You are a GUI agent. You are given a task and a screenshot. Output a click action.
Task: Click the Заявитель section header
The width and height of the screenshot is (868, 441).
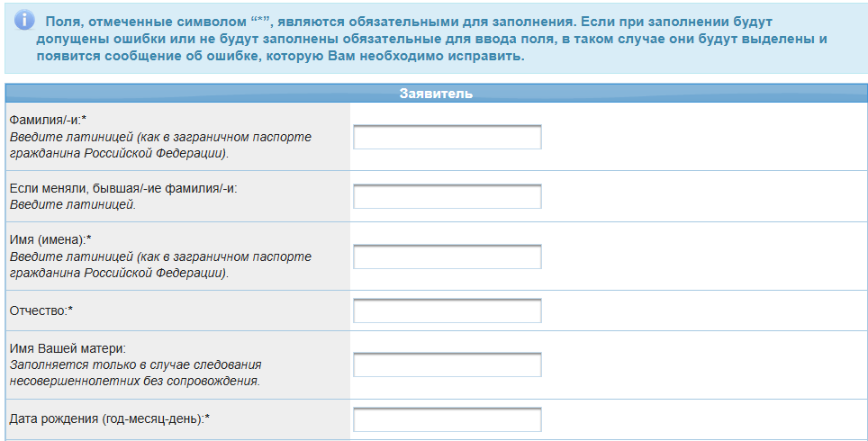coord(436,93)
